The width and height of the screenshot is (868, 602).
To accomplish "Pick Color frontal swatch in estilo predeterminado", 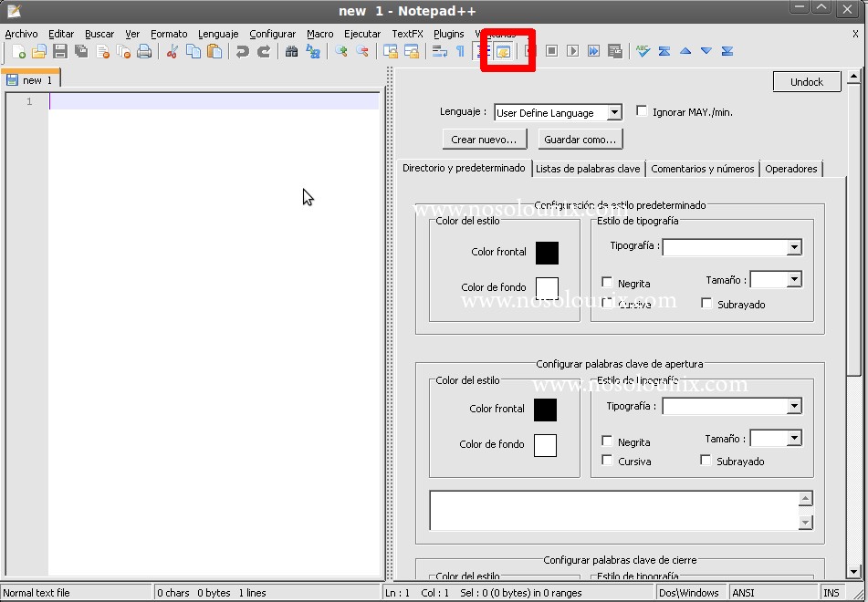I will click(547, 253).
